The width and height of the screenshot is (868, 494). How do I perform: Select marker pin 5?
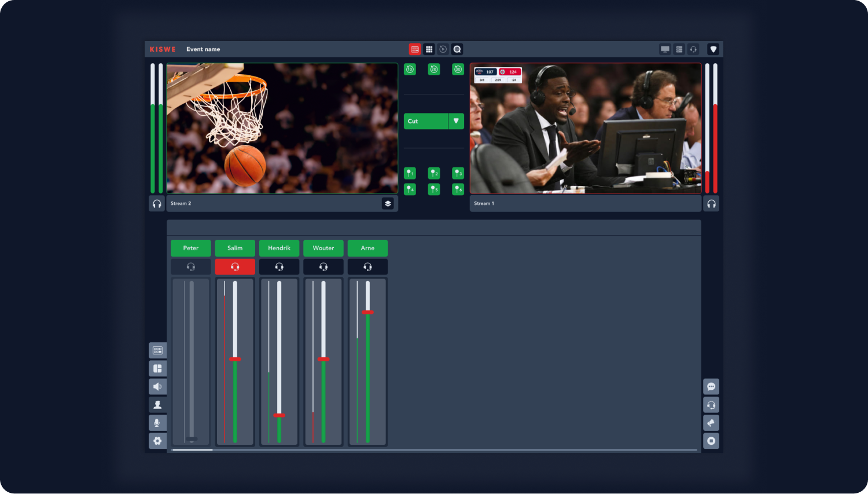click(434, 189)
